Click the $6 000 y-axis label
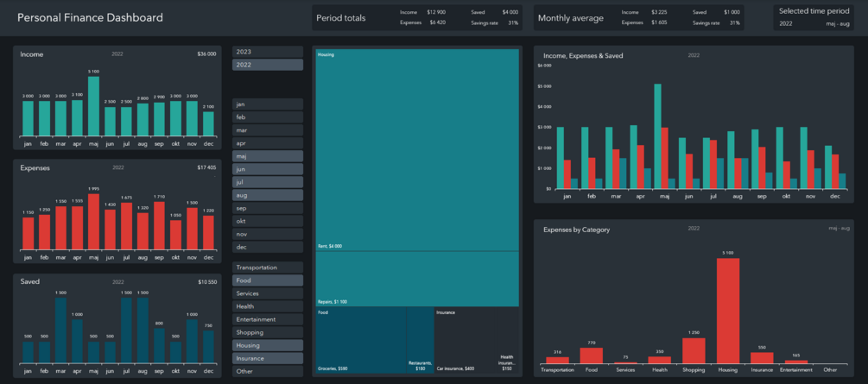Viewport: 868px width, 384px height. (x=544, y=66)
